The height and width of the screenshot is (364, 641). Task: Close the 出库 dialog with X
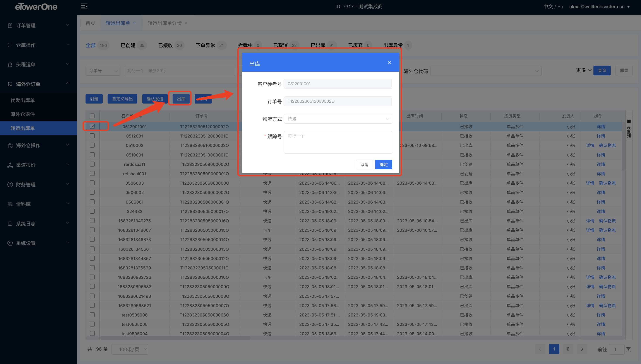click(x=389, y=63)
